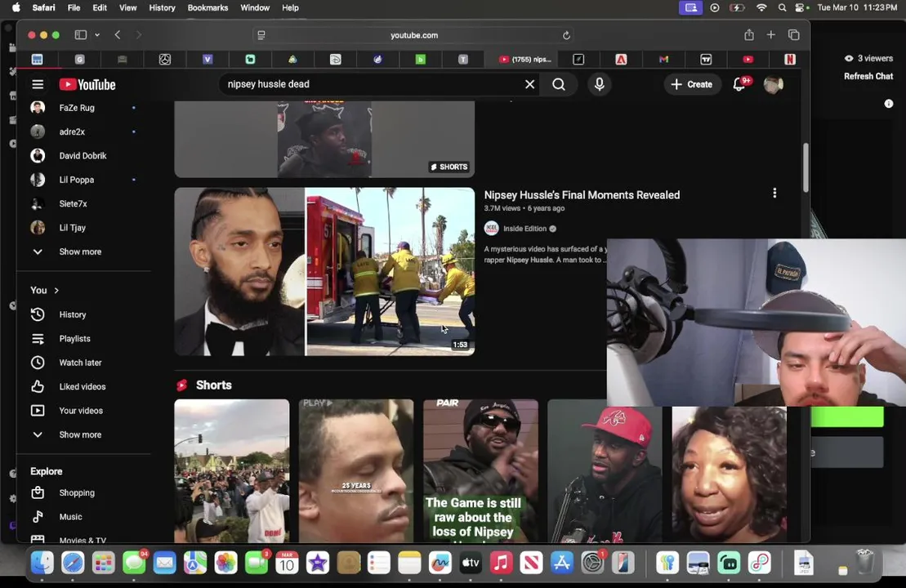Open the YouTube hamburger guide menu
Viewport: 906px width, 588px height.
coord(38,84)
